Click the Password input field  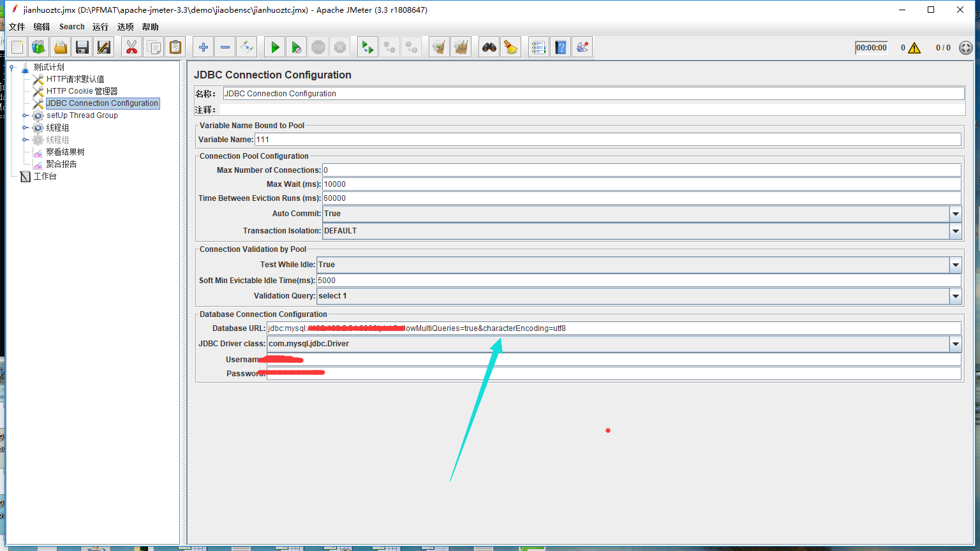click(x=614, y=374)
